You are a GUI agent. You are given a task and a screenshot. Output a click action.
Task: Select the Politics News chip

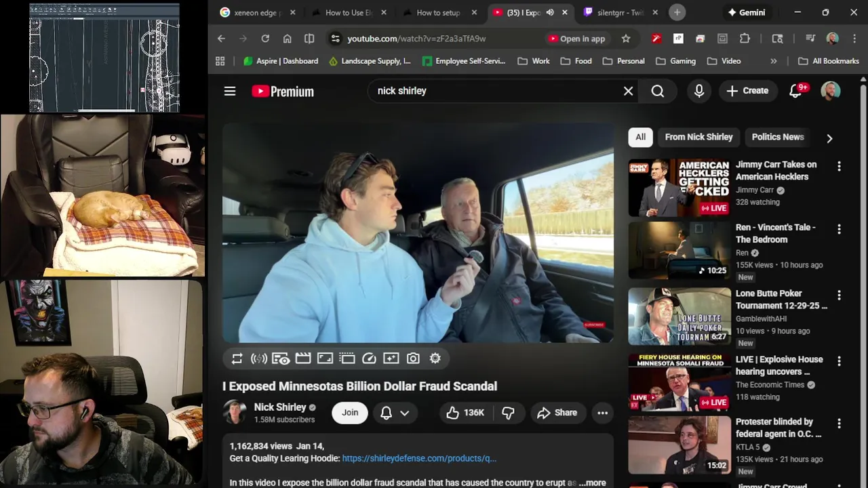pos(778,137)
